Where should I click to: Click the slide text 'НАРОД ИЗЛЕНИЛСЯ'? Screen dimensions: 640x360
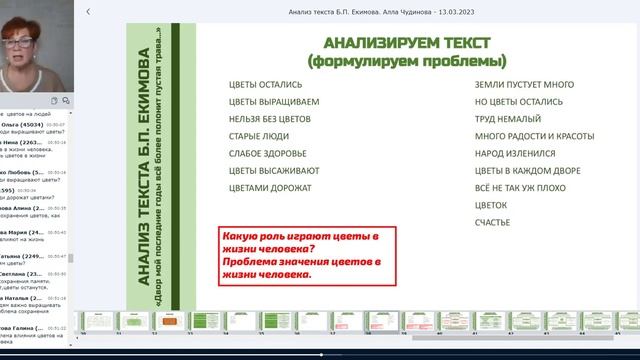(515, 153)
